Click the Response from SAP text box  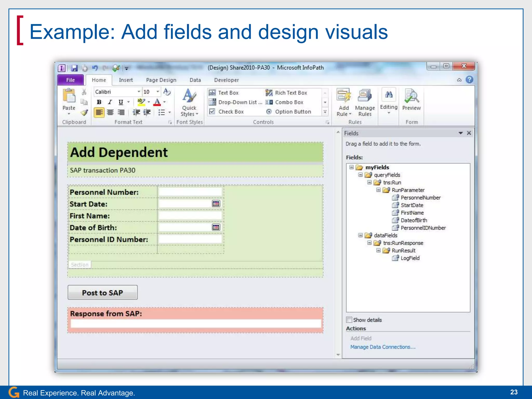196,324
